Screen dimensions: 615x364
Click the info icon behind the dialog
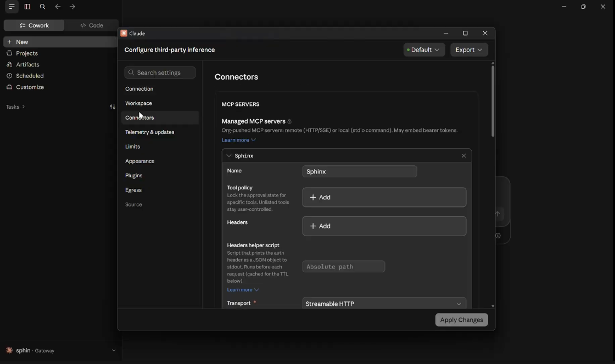click(x=498, y=236)
